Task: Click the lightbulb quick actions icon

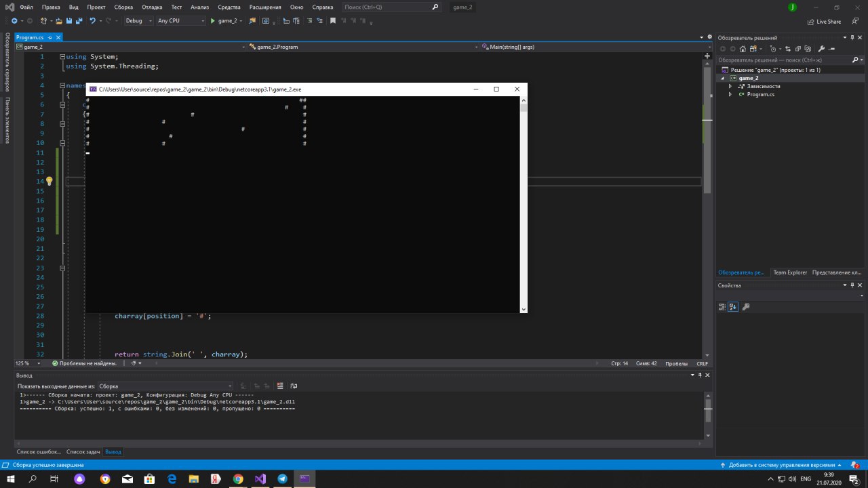Action: pyautogui.click(x=50, y=182)
